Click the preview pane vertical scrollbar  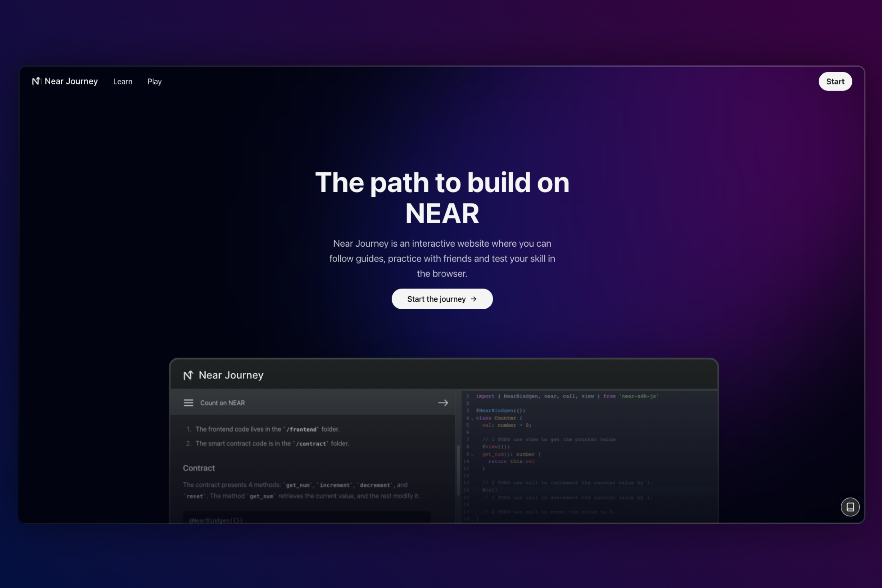(458, 470)
